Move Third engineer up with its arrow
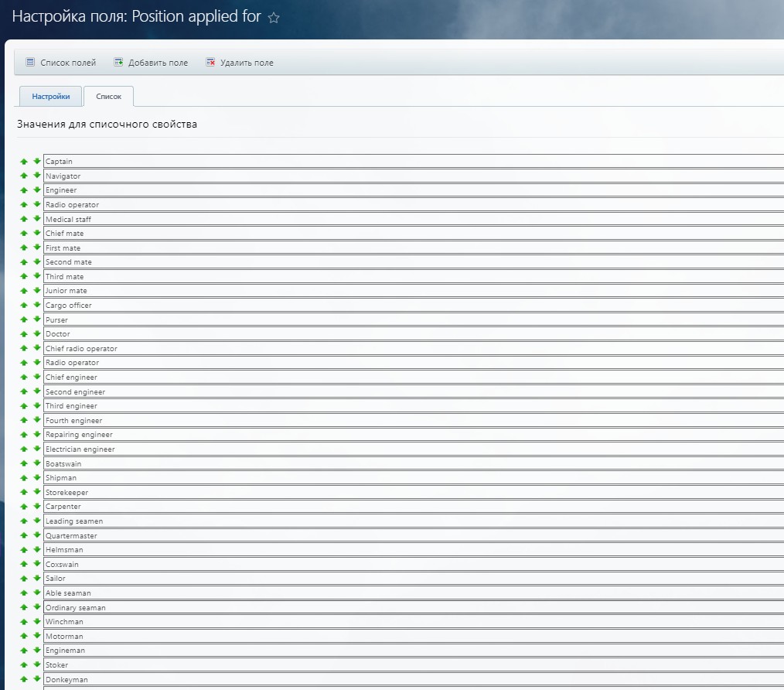 pyautogui.click(x=23, y=406)
